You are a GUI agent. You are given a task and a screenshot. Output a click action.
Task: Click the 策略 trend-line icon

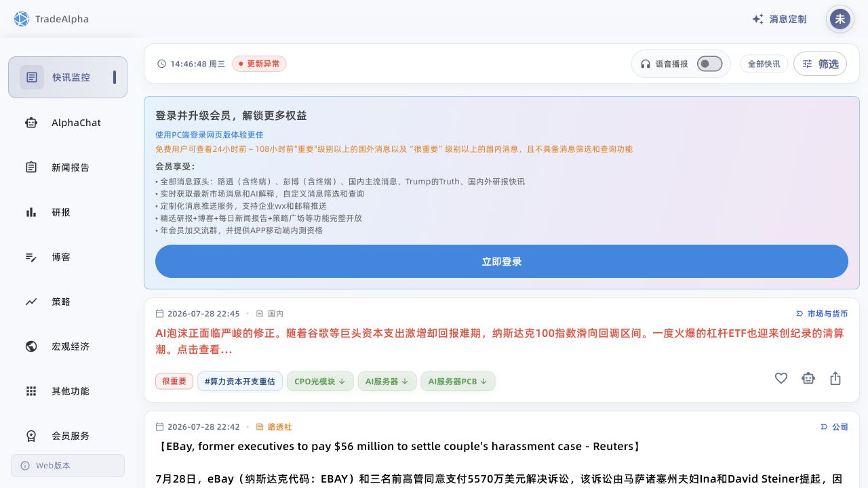pos(31,302)
